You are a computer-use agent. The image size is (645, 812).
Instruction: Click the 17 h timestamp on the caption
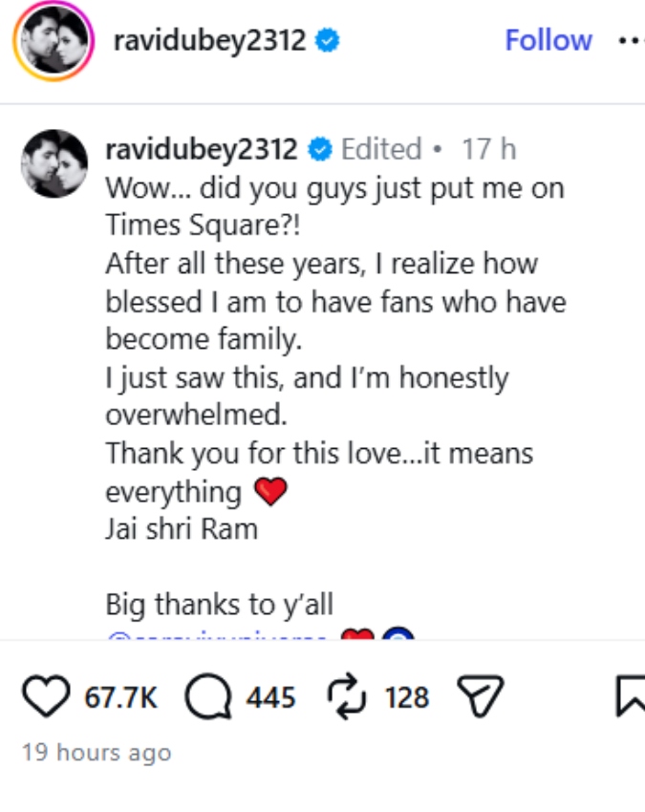pos(488,149)
